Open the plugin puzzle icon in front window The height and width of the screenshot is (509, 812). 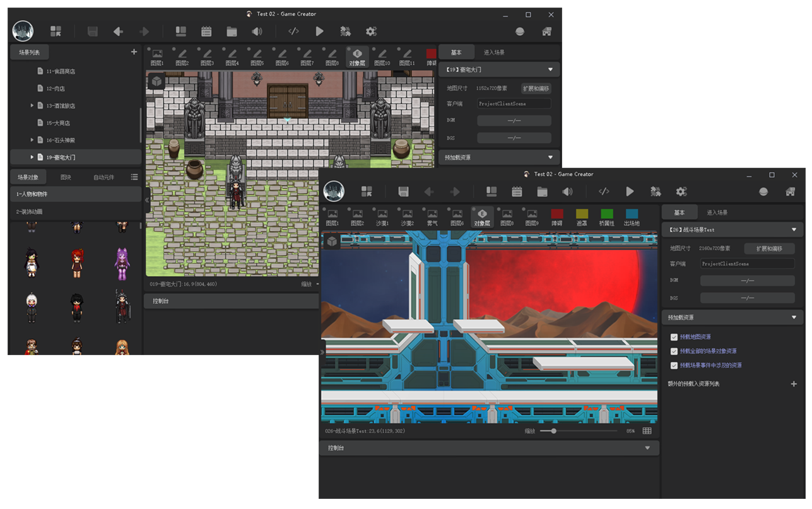(656, 191)
